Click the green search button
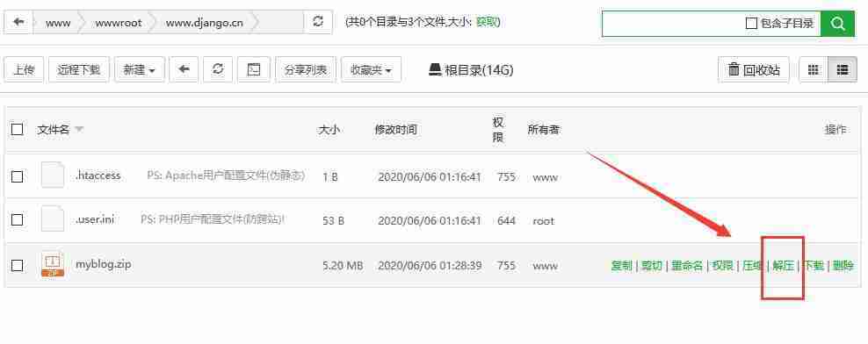Screen dimensions: 868x344 (x=837, y=23)
